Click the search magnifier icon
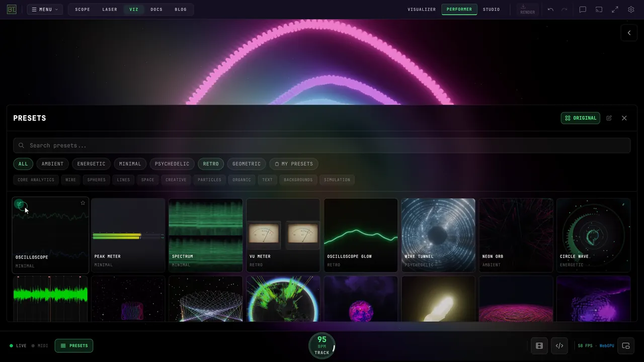 pos(21,146)
